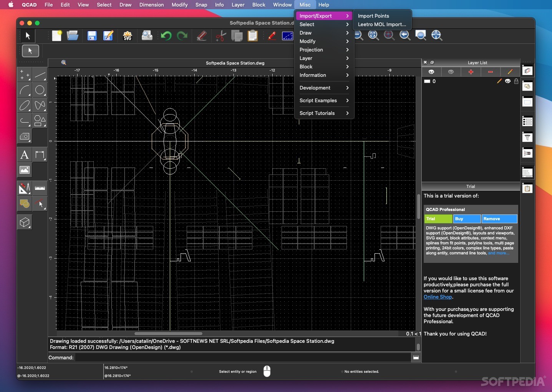Click inside the Command input field
This screenshot has width=552, height=392.
243,357
